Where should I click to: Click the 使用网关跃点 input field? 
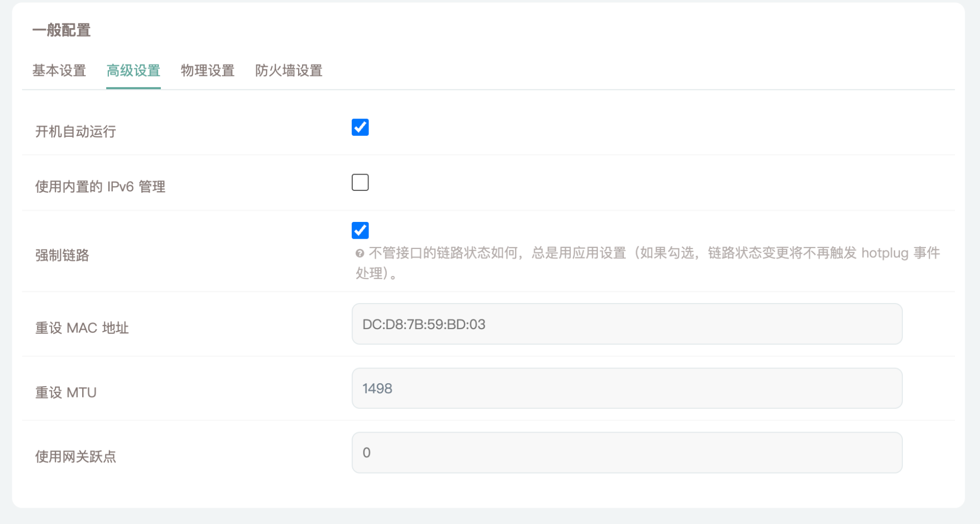pos(627,453)
